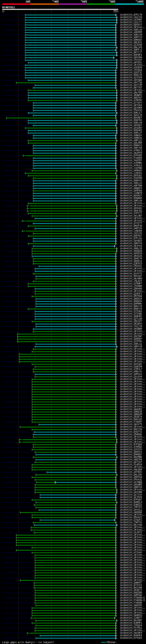The height and width of the screenshot is (644, 146).
Task: Select hit UniRef100_A9TBZ0
Action: [x=131, y=472]
